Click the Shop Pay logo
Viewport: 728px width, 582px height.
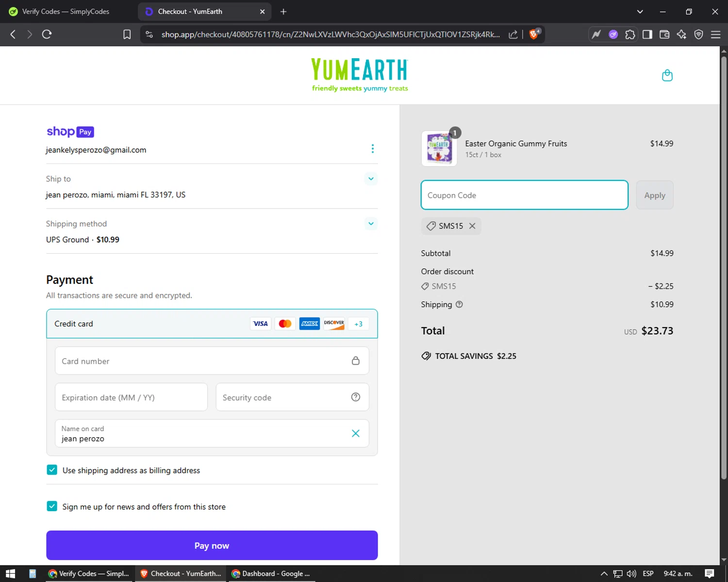tap(70, 131)
